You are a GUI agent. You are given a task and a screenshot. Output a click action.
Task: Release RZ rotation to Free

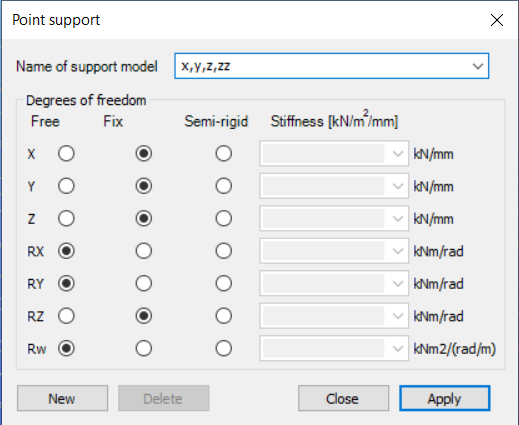point(66,316)
